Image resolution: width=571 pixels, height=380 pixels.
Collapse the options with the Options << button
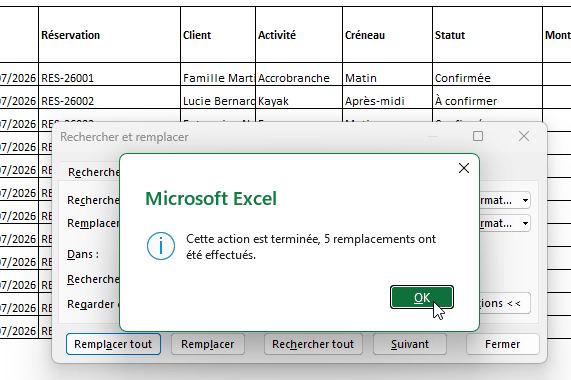coord(505,303)
